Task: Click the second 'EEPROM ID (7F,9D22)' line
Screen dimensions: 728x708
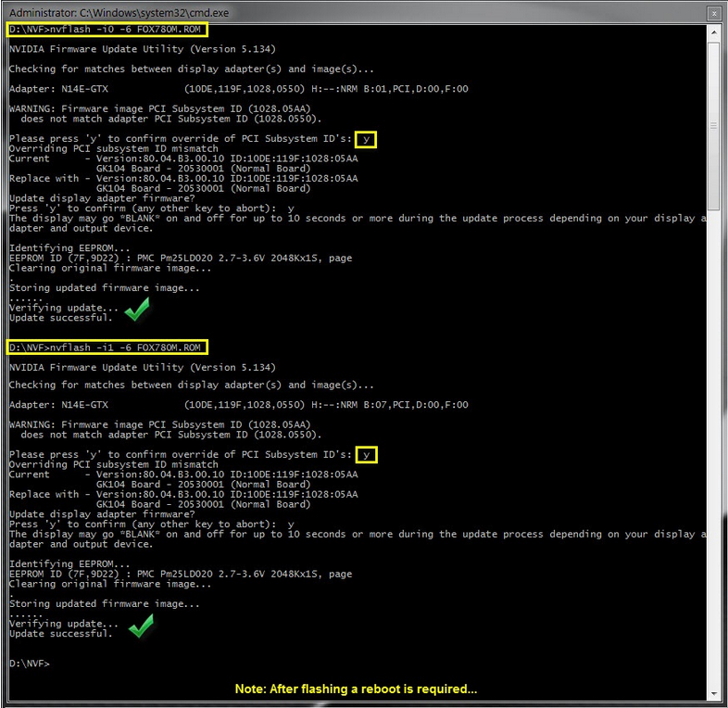Action: [x=181, y=575]
